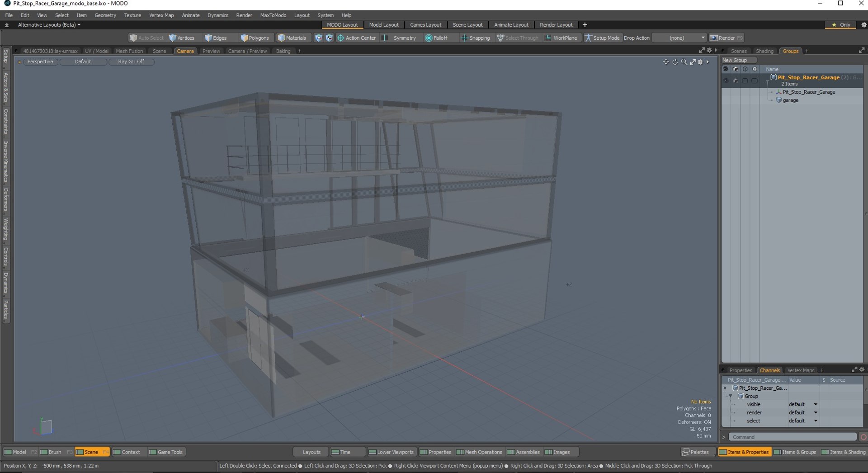The image size is (868, 473).
Task: Select the garage item in Groups
Action: click(x=790, y=100)
